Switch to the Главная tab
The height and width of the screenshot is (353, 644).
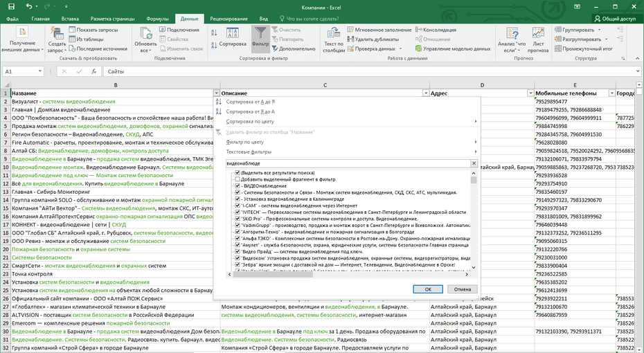click(40, 19)
